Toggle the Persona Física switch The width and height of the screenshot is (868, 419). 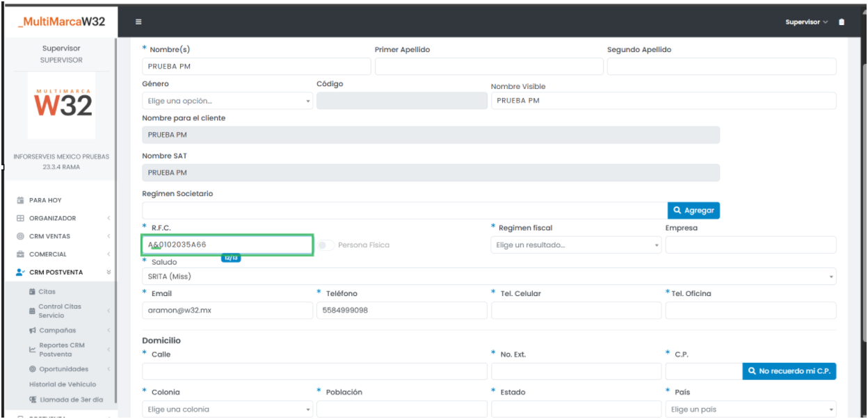[325, 245]
